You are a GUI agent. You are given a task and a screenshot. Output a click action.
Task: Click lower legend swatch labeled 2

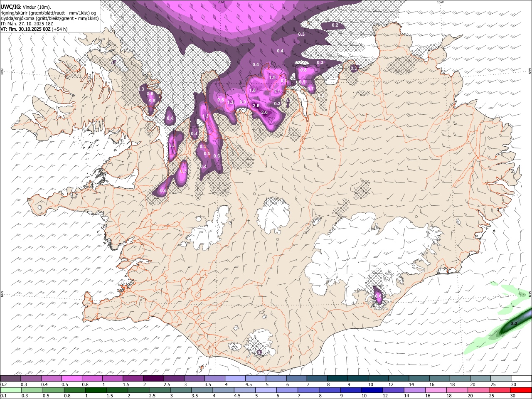click(x=139, y=390)
